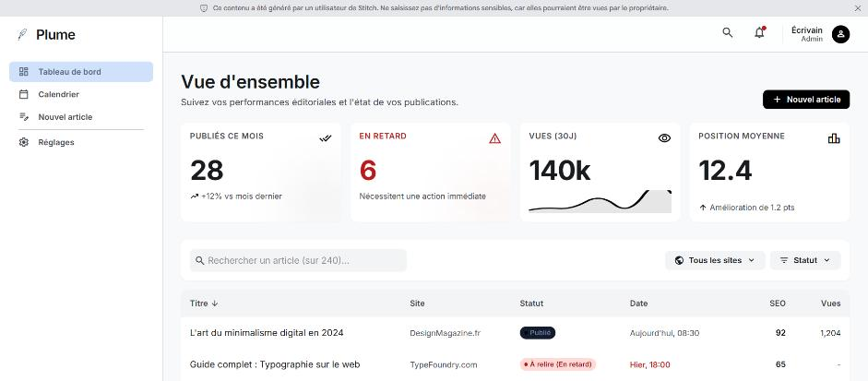Click the double checkmark icon
The height and width of the screenshot is (381, 868).
point(326,138)
